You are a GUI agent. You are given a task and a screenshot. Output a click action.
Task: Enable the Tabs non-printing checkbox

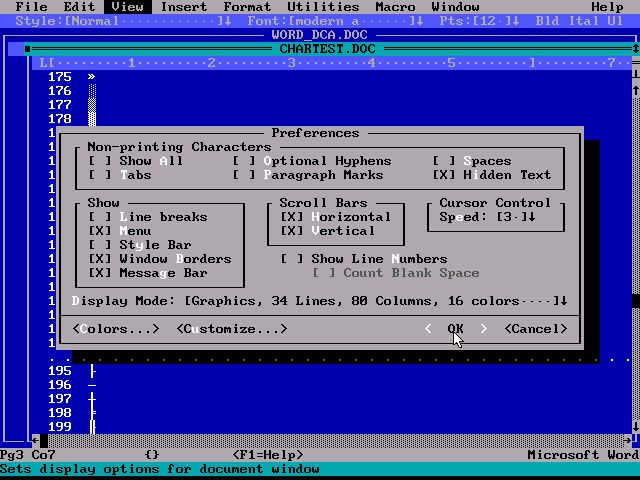(100, 175)
